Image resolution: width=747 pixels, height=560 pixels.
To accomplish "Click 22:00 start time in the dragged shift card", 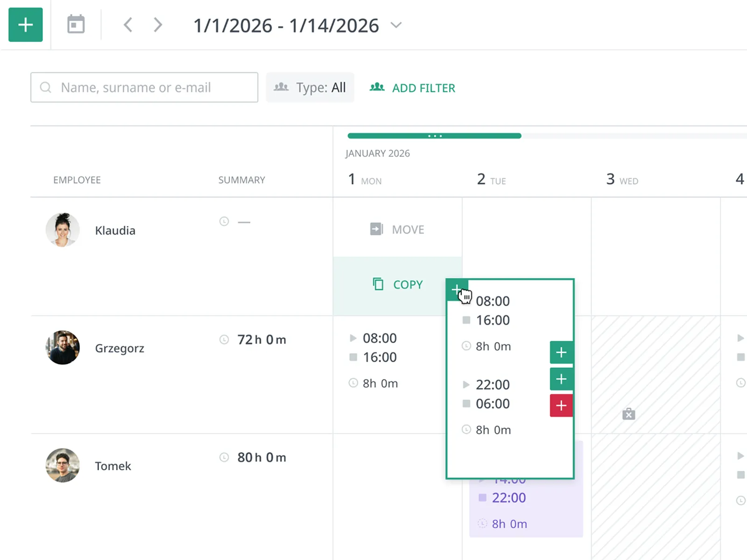I will click(493, 385).
